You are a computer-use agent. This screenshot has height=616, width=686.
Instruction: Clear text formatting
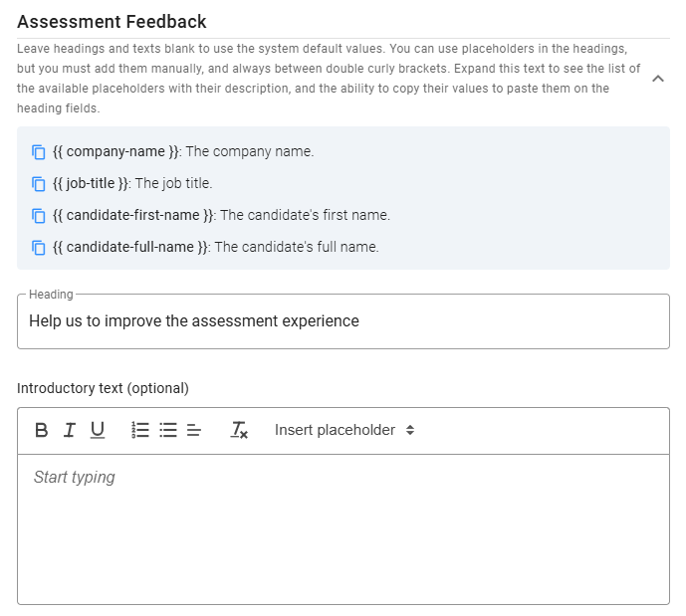tap(239, 430)
